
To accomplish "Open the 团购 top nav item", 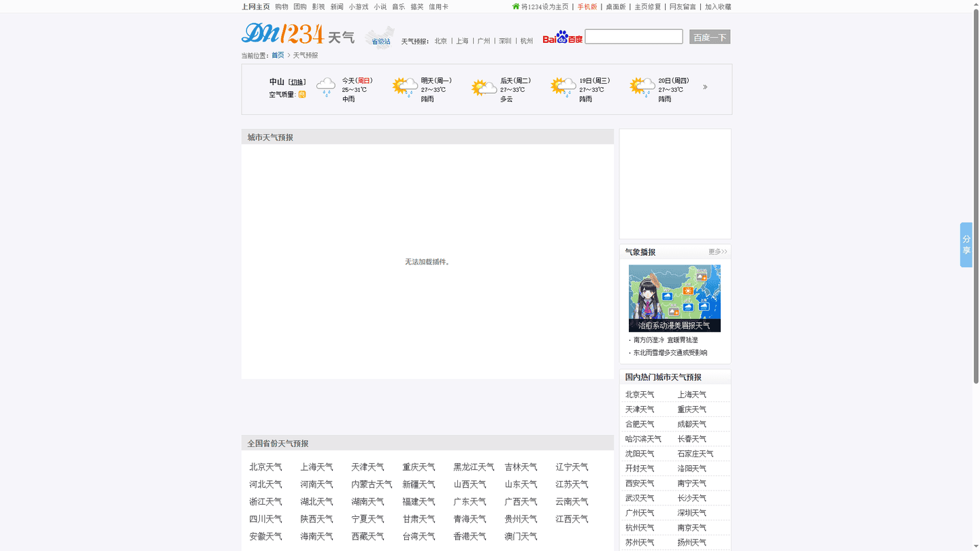I will coord(300,7).
